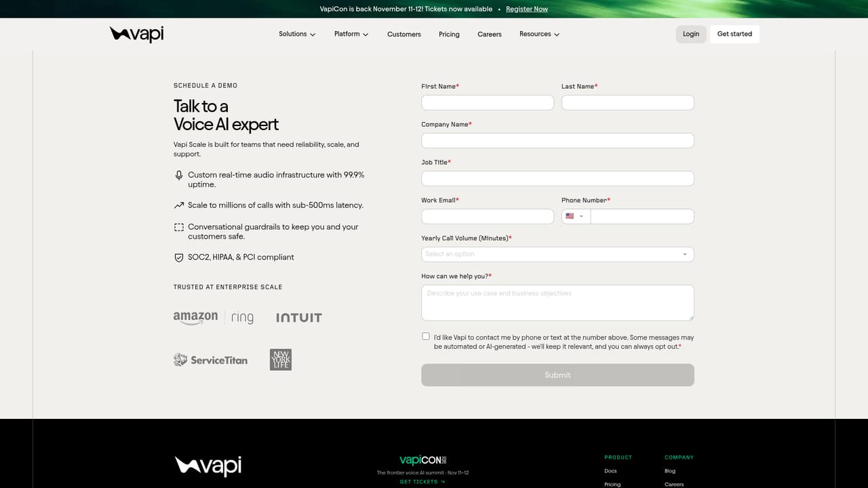Expand the Resources menu
The width and height of the screenshot is (868, 488).
[539, 34]
